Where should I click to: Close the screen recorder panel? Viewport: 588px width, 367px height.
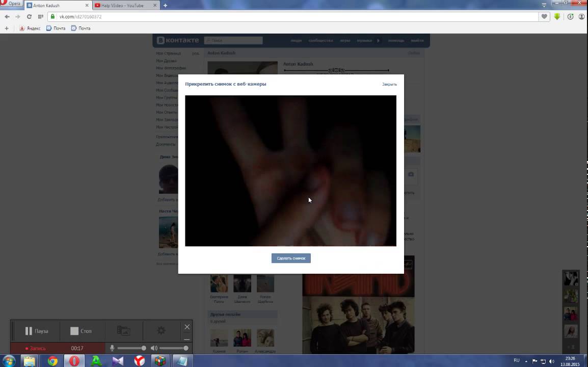pos(187,327)
